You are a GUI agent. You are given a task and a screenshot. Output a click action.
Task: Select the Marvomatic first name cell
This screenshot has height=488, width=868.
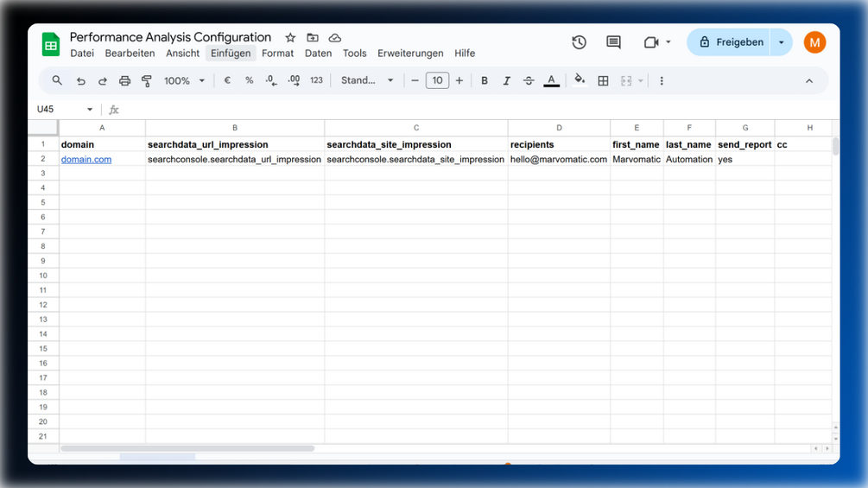click(637, 159)
